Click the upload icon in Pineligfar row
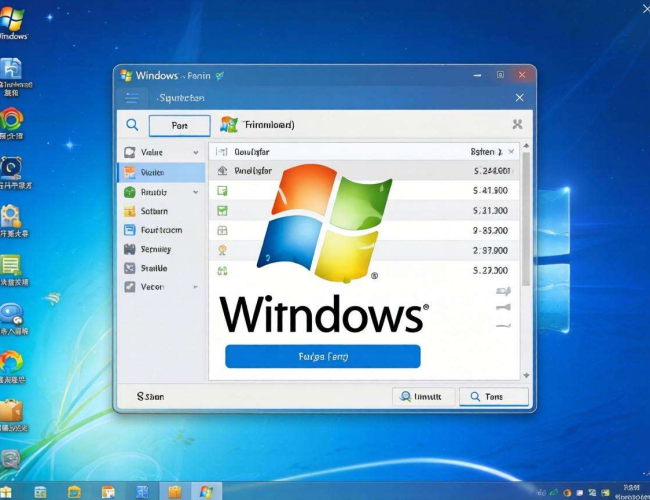Viewport: 650px width, 500px height. [x=223, y=170]
